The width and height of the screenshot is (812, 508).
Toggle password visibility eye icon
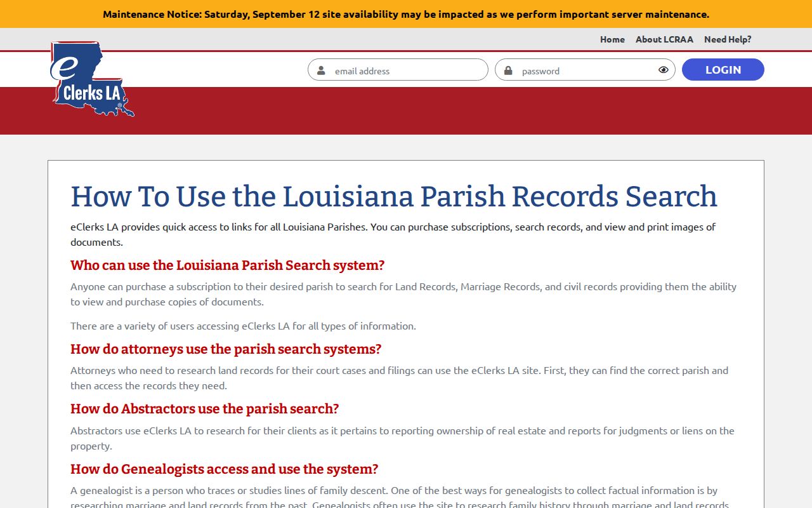[664, 70]
